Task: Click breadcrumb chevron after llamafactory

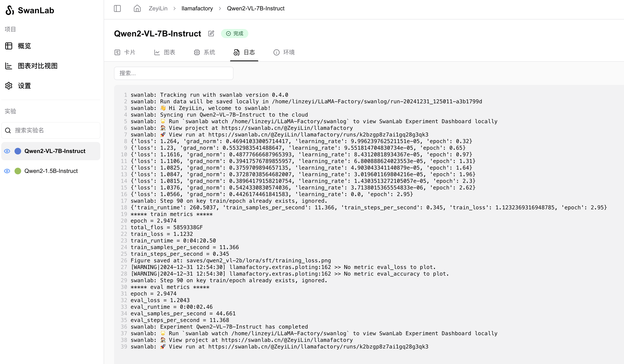Action: [x=220, y=8]
